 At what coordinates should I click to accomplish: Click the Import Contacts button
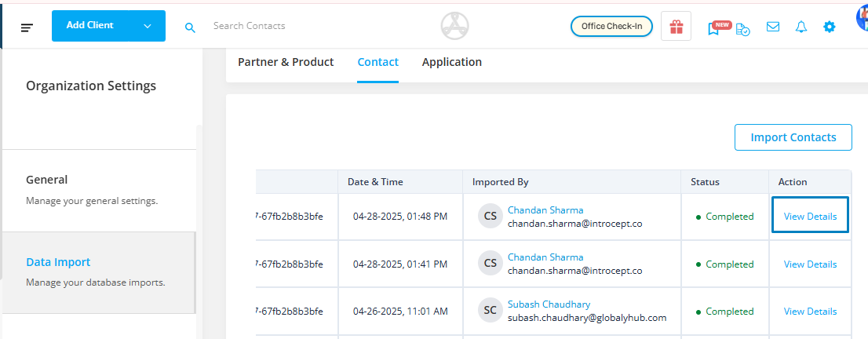point(793,137)
